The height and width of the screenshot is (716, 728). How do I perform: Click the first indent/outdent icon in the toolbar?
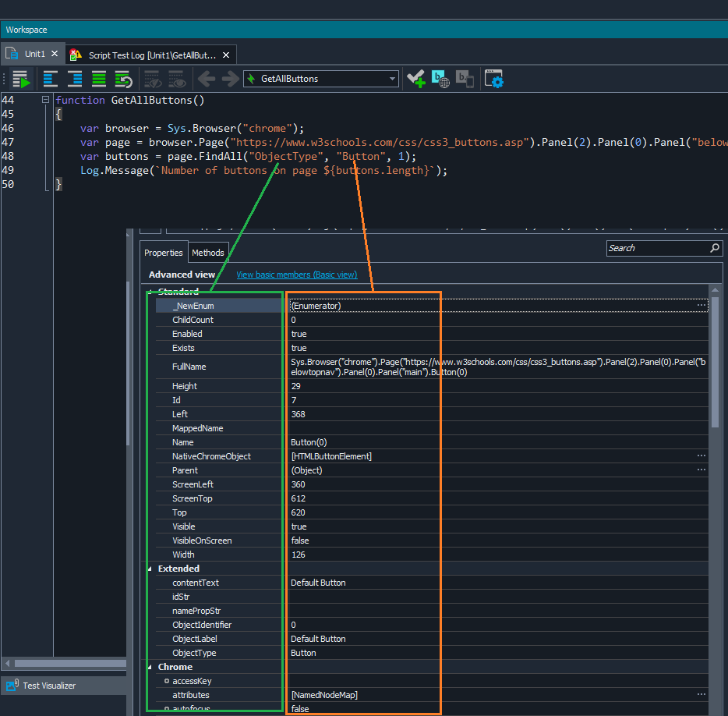pos(51,79)
